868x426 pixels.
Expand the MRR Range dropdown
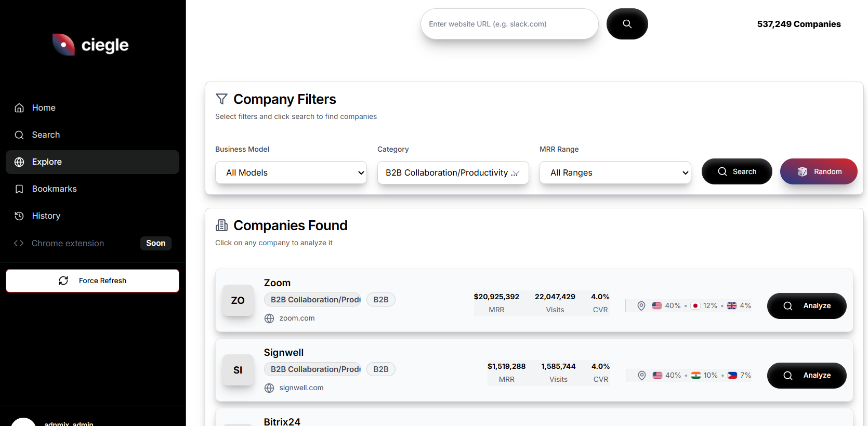pos(615,172)
